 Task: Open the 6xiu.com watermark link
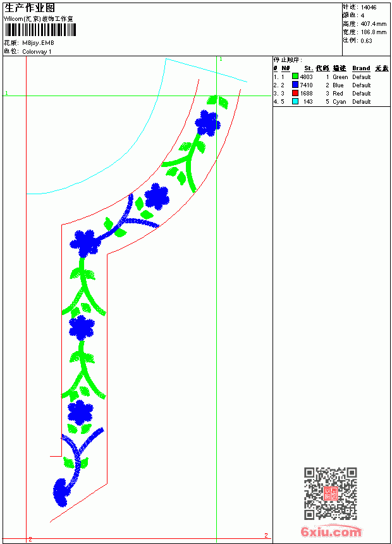pyautogui.click(x=331, y=531)
